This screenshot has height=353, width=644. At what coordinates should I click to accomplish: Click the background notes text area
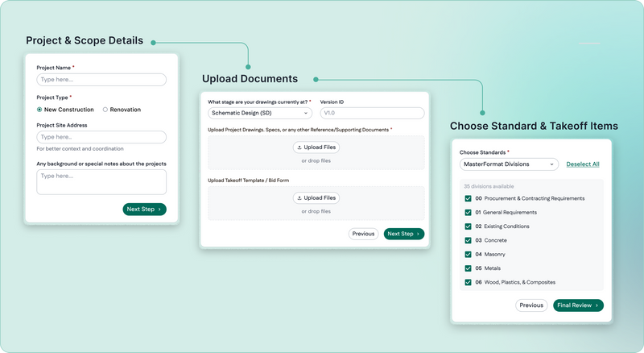point(101,181)
